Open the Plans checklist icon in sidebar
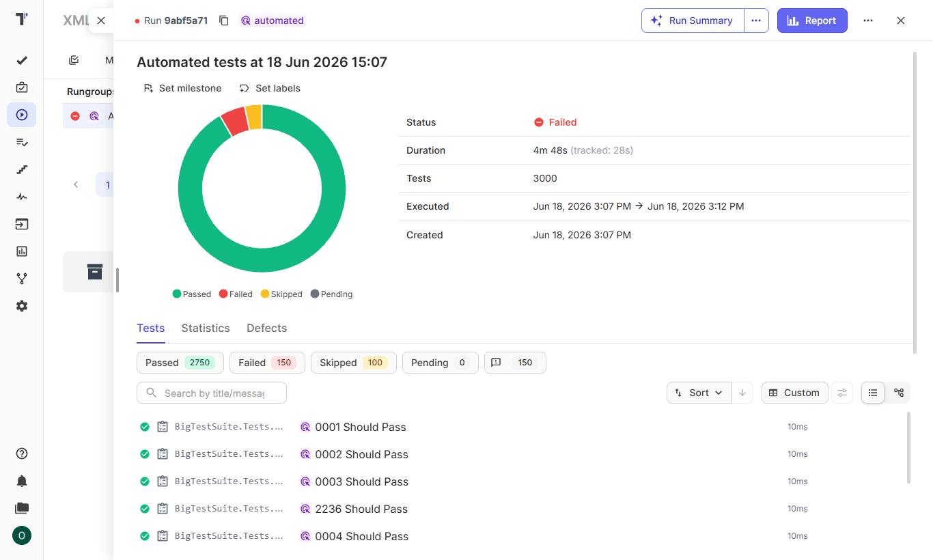The height and width of the screenshot is (560, 933). tap(22, 142)
